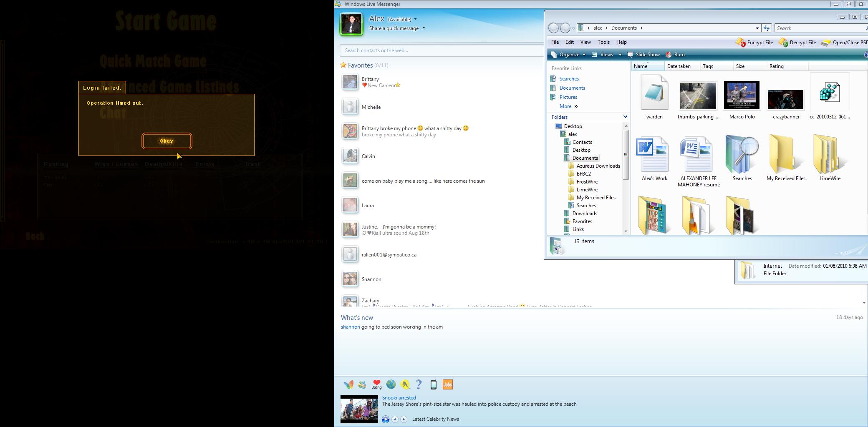Open the Dating heart icon

pos(376,384)
